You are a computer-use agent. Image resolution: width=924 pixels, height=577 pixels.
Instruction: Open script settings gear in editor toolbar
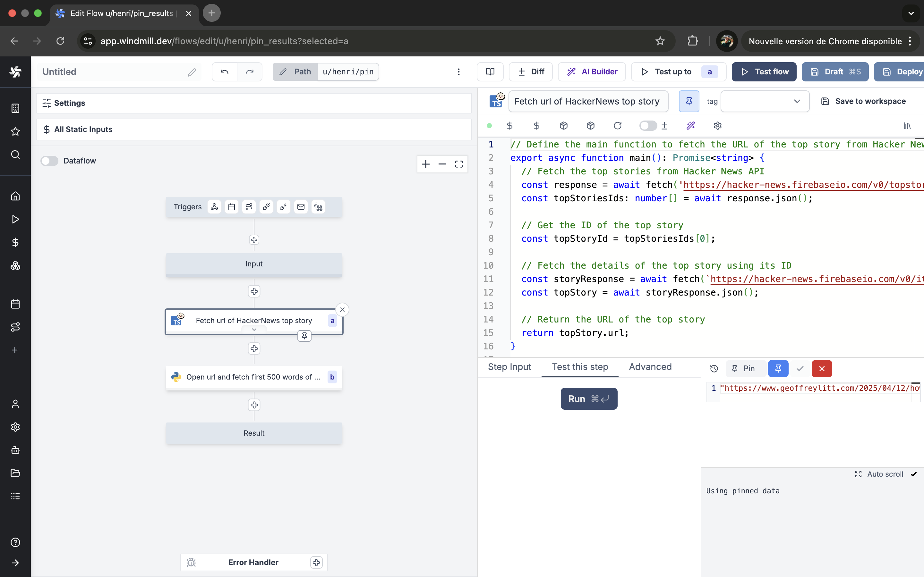[x=717, y=126]
